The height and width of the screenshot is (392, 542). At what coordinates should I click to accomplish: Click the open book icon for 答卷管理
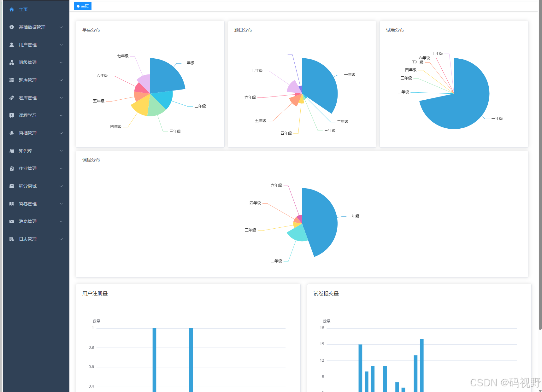(12, 204)
